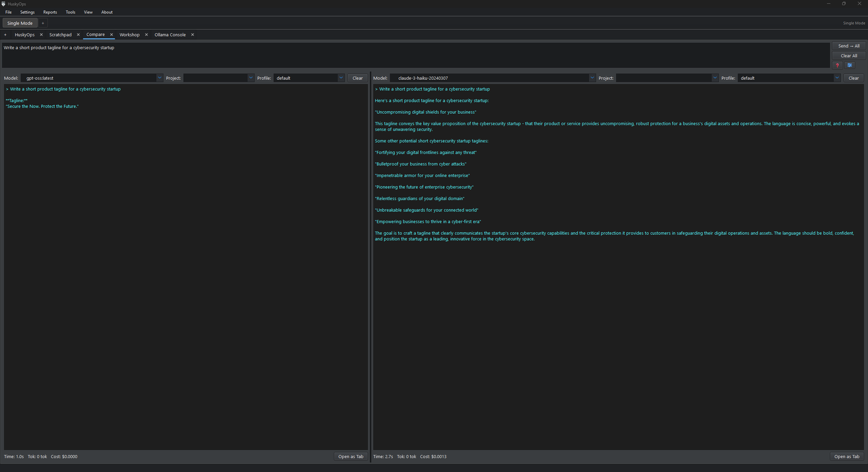
Task: Close the Ollama Console tab
Action: click(x=193, y=35)
